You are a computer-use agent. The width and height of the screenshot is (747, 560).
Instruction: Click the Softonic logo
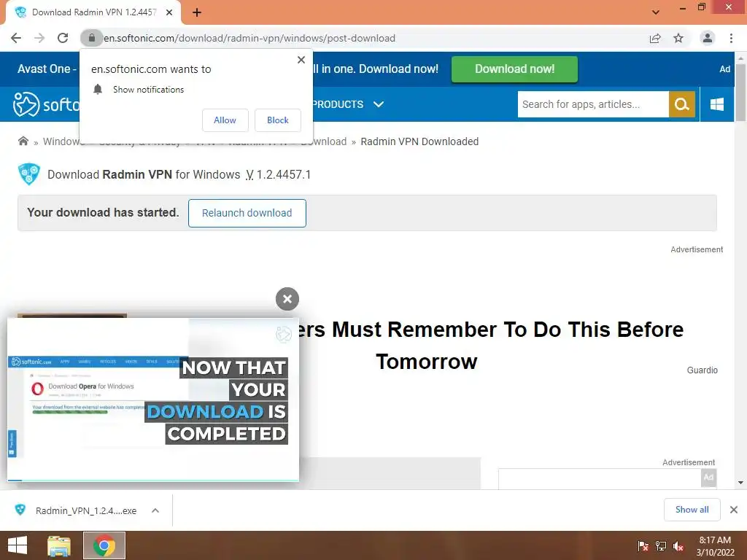click(x=46, y=104)
